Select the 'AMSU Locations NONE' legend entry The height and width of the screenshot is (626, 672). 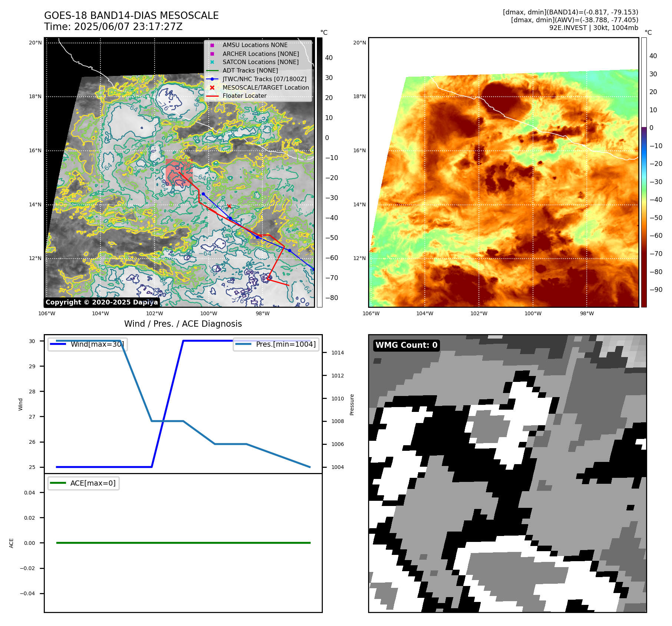[255, 45]
